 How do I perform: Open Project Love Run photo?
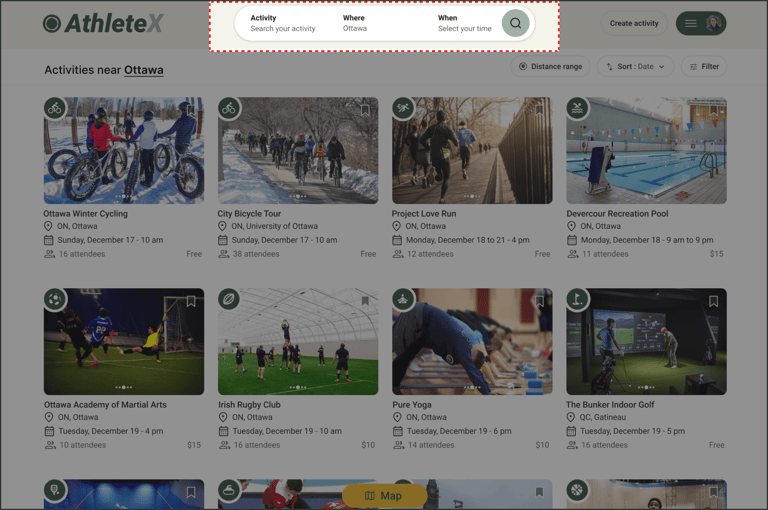pos(472,150)
